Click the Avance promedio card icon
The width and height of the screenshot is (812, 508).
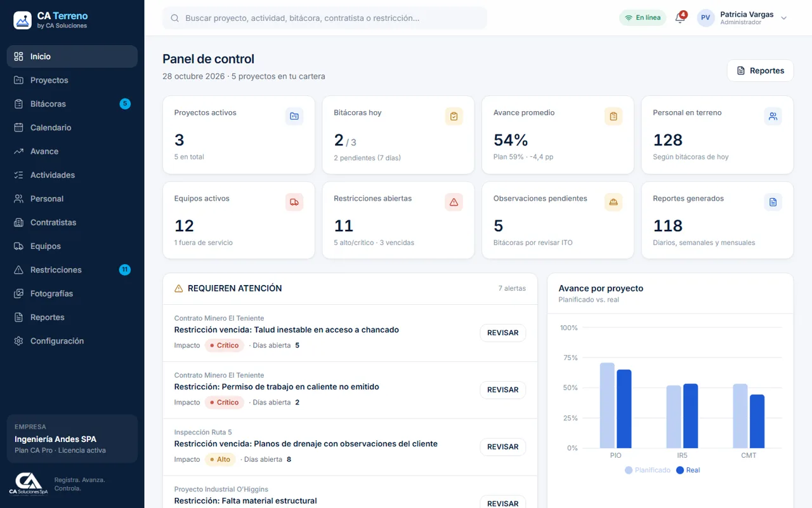pos(613,116)
